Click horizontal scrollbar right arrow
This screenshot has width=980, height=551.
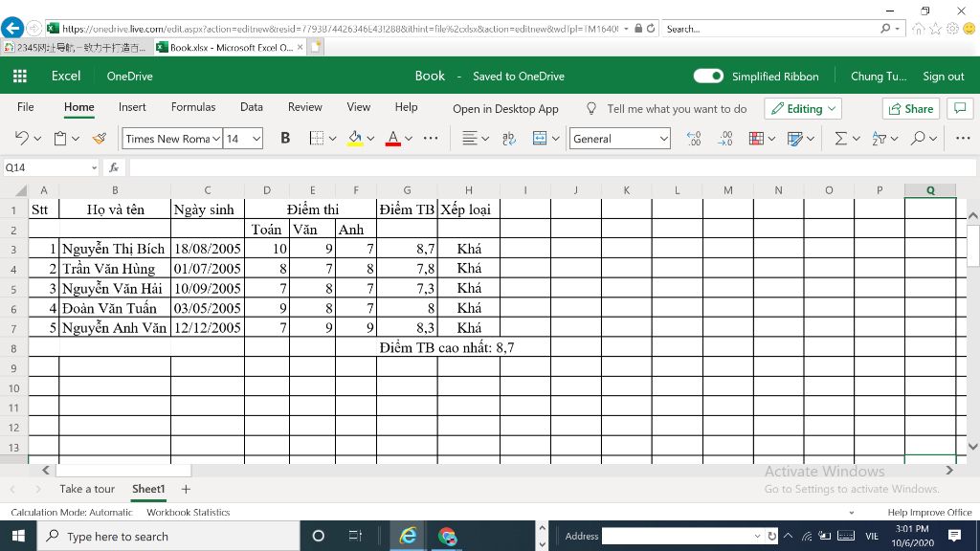[950, 470]
